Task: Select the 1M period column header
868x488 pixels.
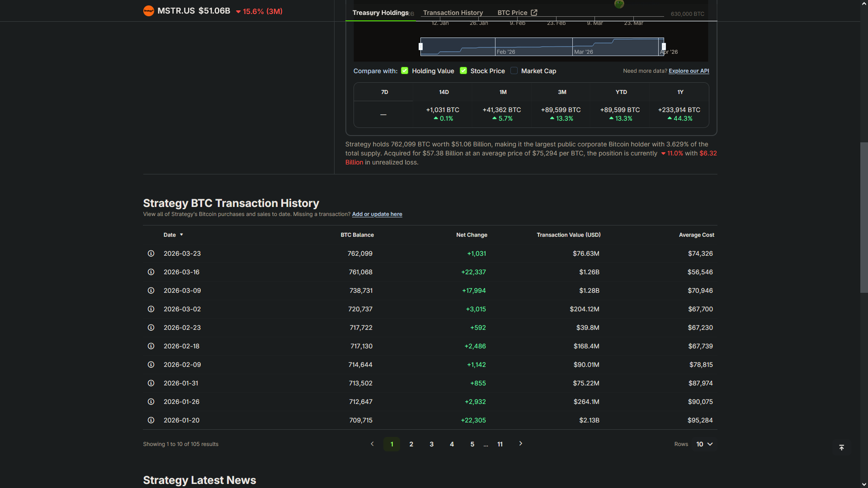Action: point(503,92)
